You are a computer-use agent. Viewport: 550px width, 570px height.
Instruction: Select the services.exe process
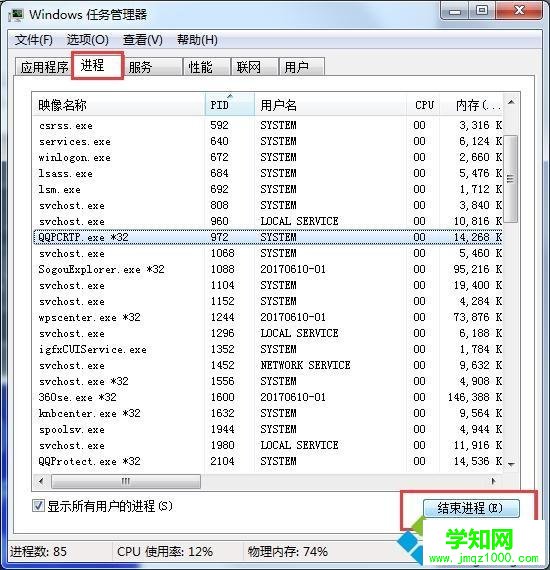pos(268,141)
